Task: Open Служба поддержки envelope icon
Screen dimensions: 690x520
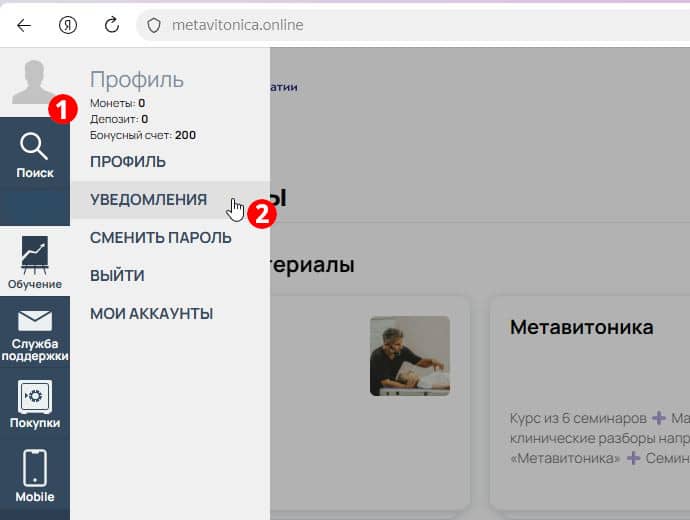Action: pyautogui.click(x=34, y=334)
